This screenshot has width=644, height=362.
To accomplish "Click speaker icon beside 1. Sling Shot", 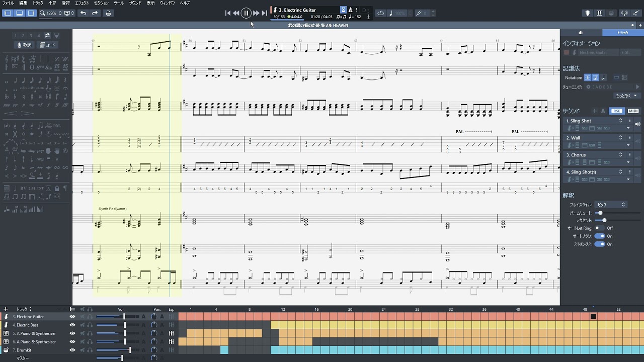I will (x=637, y=124).
